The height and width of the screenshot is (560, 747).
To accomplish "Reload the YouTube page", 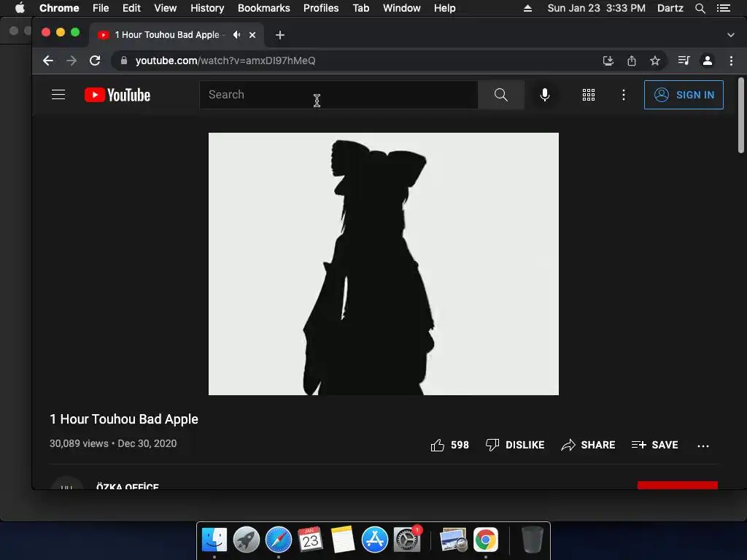I will (x=95, y=61).
